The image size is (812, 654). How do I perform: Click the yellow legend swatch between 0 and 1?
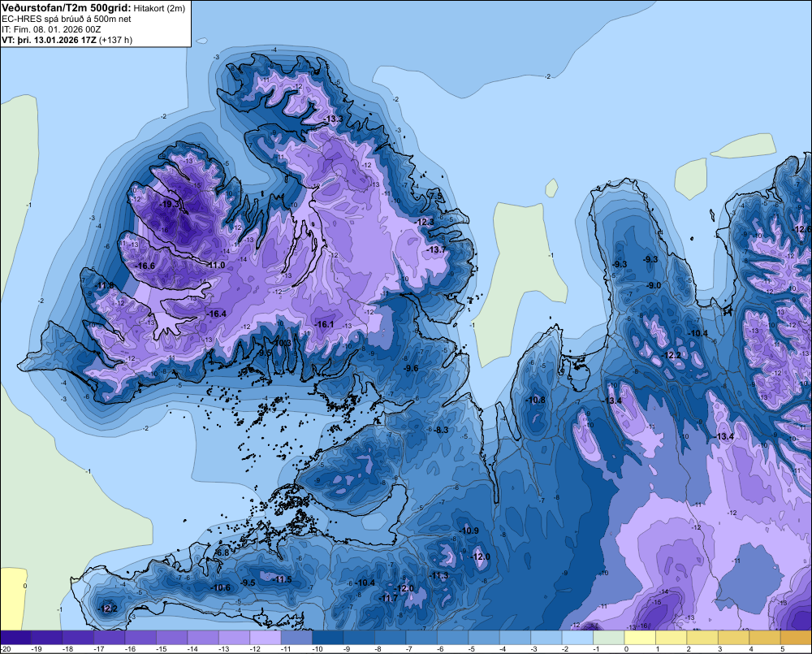pos(640,638)
